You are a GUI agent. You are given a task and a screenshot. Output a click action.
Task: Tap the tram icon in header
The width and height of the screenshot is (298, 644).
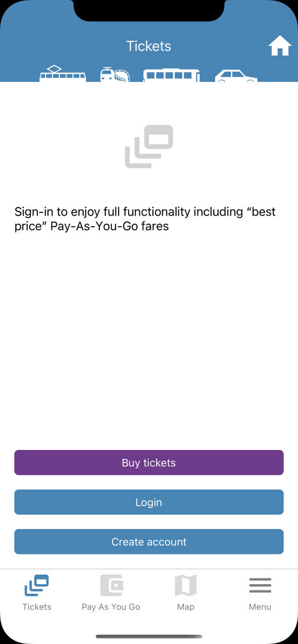click(63, 74)
